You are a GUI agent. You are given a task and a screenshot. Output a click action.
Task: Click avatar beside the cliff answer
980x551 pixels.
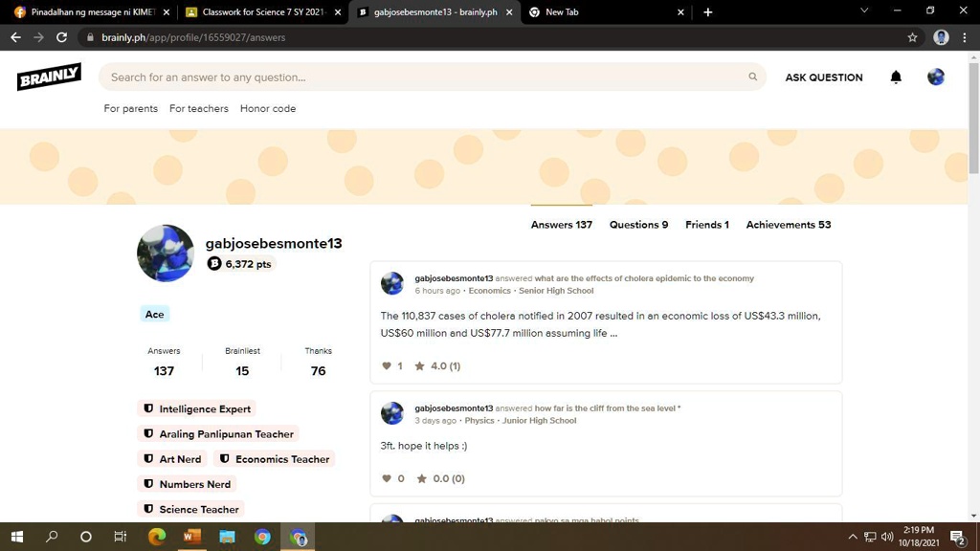click(392, 413)
